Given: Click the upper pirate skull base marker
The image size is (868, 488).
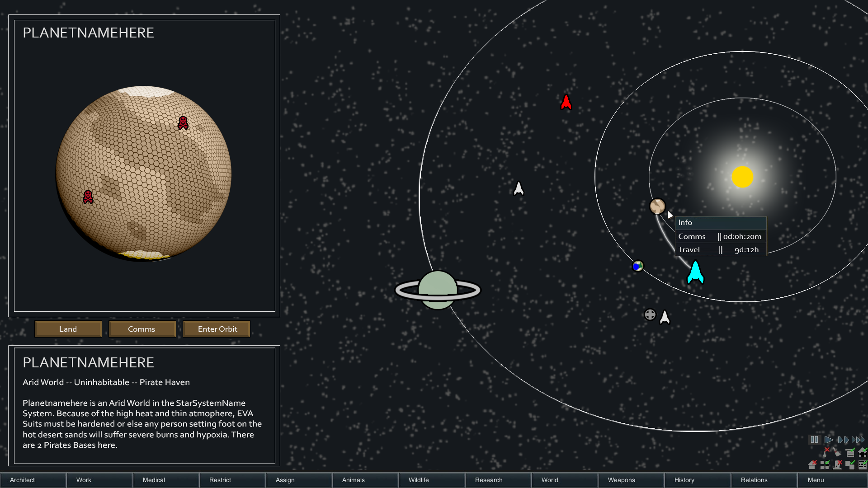Looking at the screenshot, I should point(183,122).
